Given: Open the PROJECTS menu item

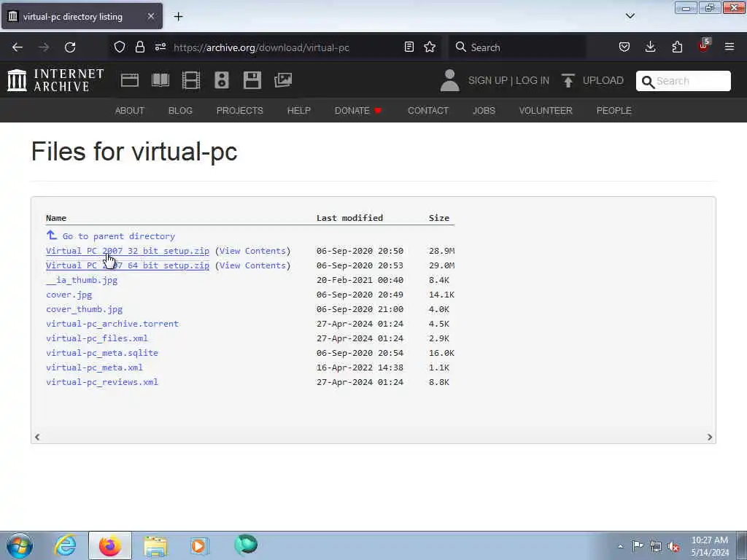Looking at the screenshot, I should tap(239, 111).
